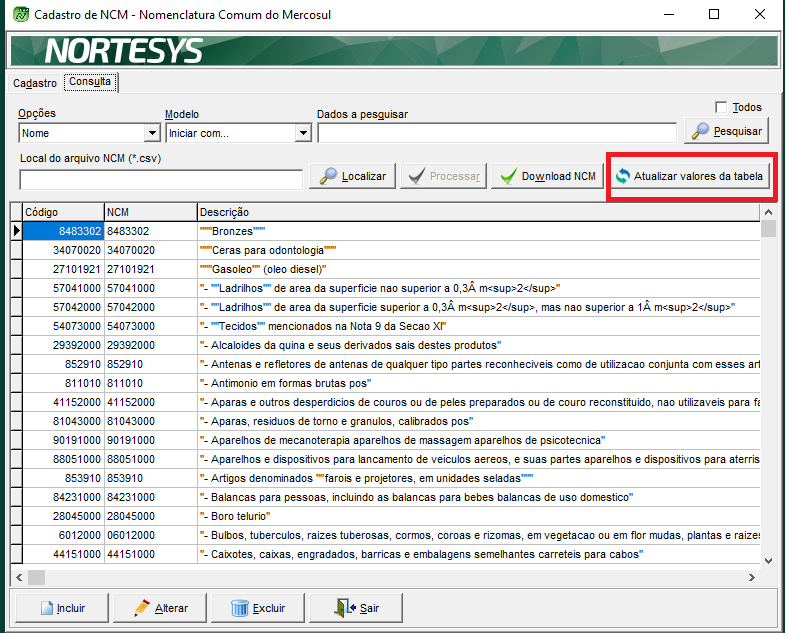Screen dimensions: 788x641
Task: Switch to the Cadastro tab
Action: [x=35, y=83]
